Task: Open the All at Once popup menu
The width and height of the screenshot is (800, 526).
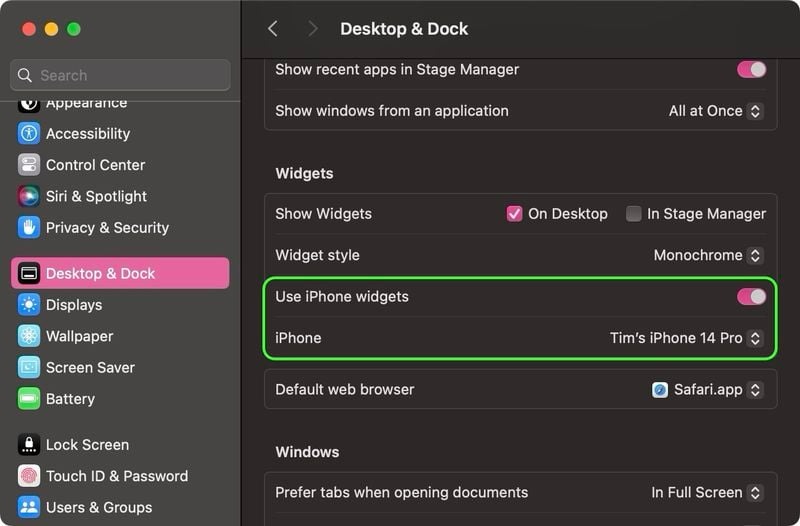Action: pyautogui.click(x=716, y=111)
